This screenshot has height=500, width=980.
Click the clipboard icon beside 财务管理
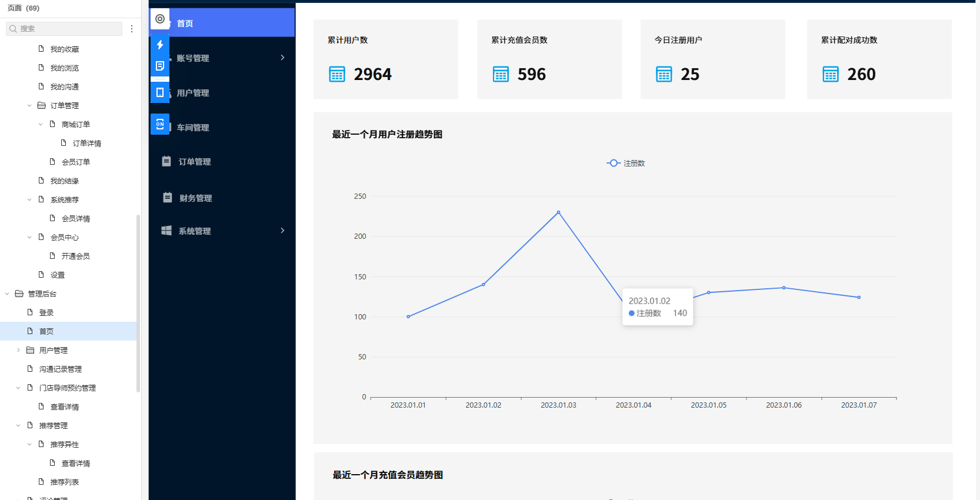coord(168,198)
